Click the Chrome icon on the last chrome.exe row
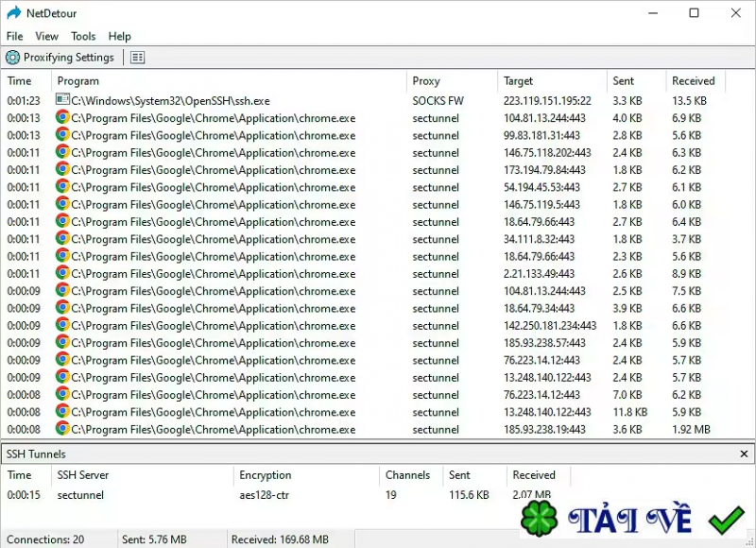756x548 pixels. 60,430
